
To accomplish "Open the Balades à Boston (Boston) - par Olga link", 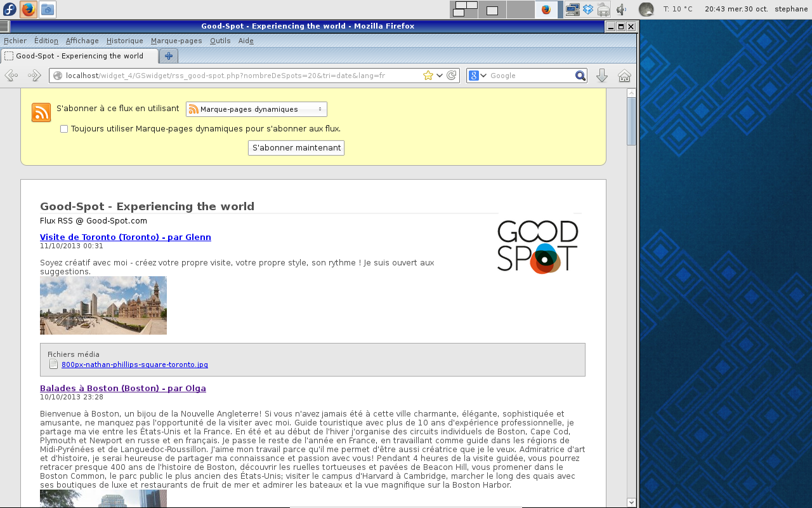I will pos(123,388).
